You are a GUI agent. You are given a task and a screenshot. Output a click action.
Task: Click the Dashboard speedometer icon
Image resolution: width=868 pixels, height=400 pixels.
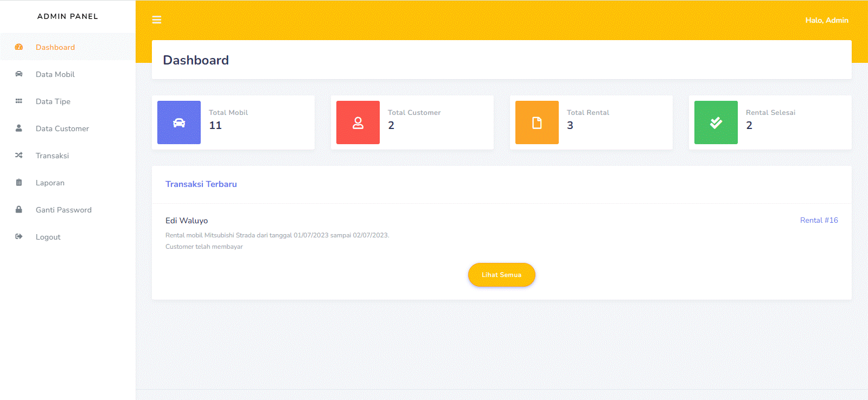(19, 47)
